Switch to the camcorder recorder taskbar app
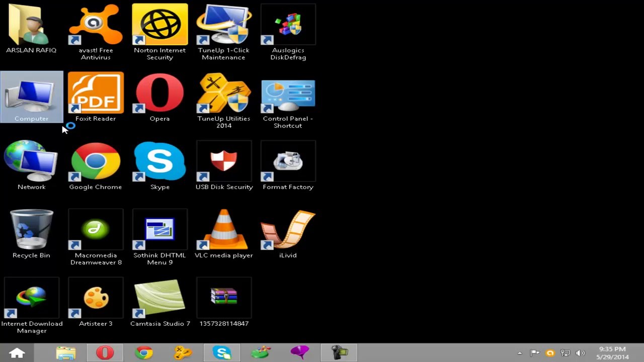This screenshot has width=644, height=362. coord(338,353)
